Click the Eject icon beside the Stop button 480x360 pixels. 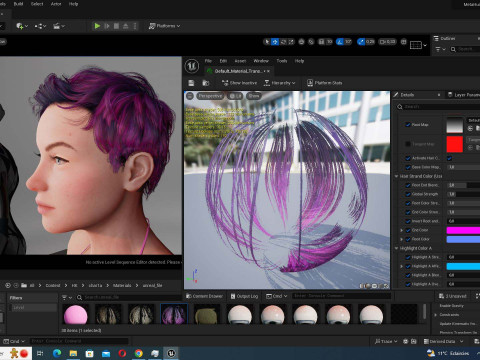[x=126, y=26]
